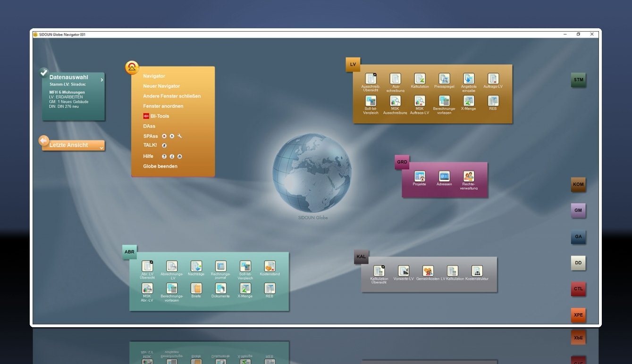Click the LV panel tab label
This screenshot has width=632, height=364.
point(353,64)
